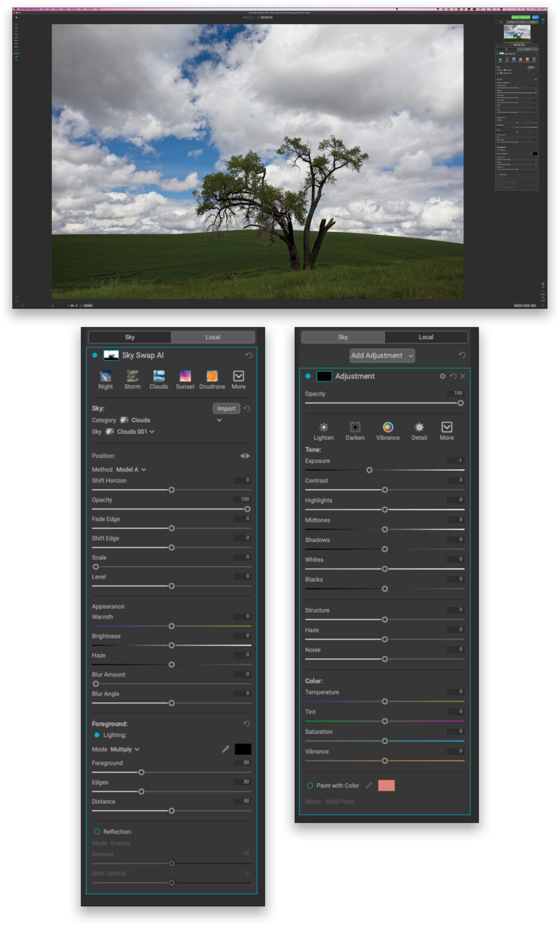Screen dimensions: 560x925
Task: Click the pink Paint with Color swatch
Action: tap(386, 785)
